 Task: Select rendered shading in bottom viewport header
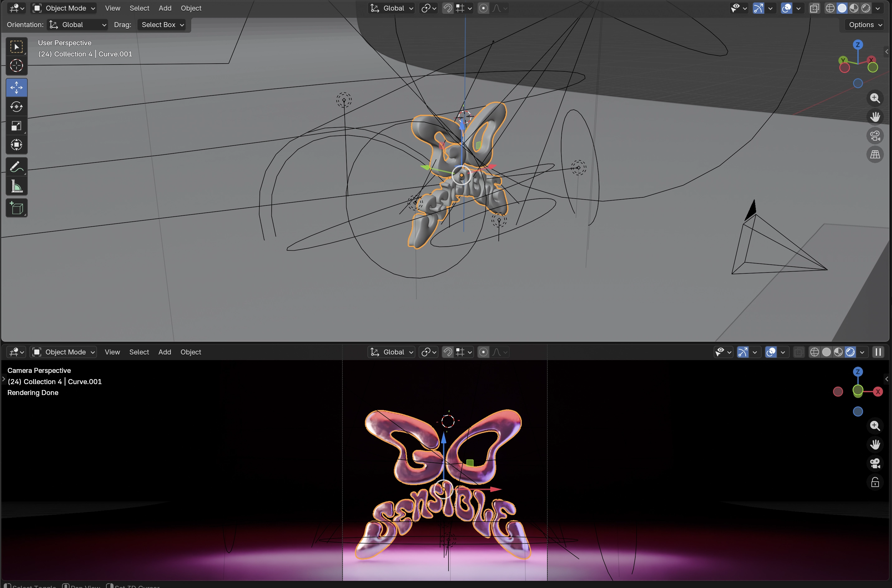[x=851, y=352]
